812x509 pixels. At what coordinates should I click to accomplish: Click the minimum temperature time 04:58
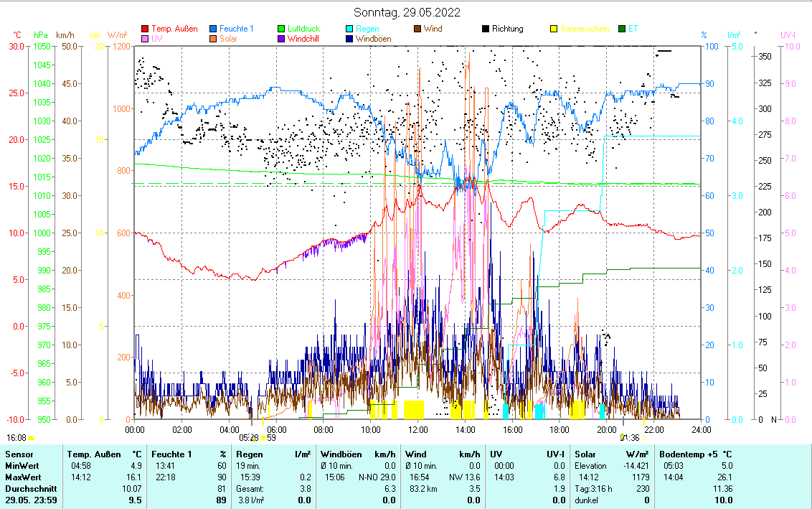pos(81,466)
